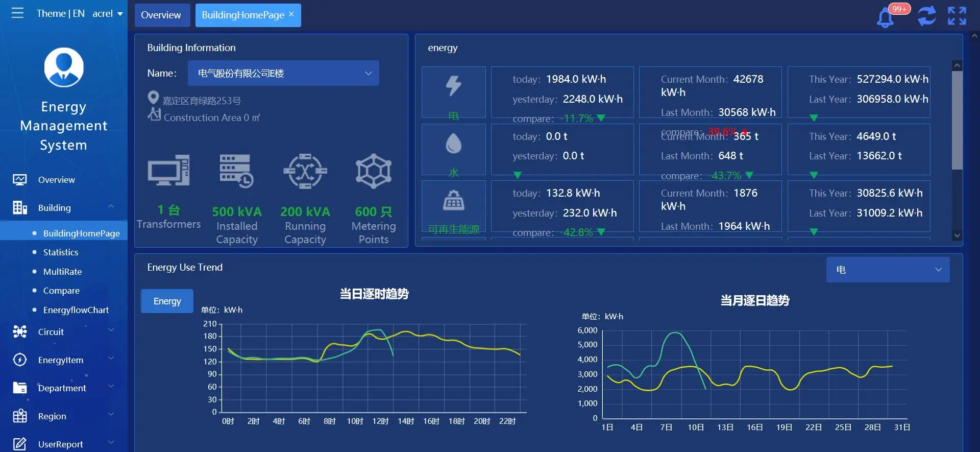Switch language with EN link
980x452 pixels.
(x=79, y=14)
